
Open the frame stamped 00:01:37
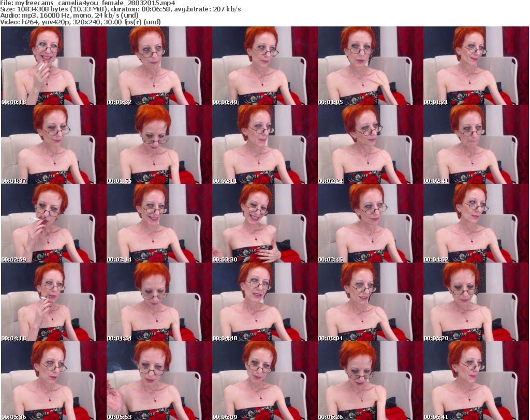[54, 144]
